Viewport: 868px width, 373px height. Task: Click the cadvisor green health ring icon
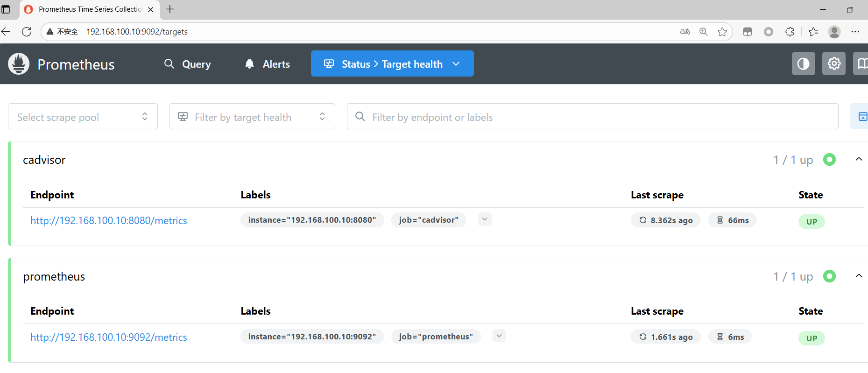[829, 160]
